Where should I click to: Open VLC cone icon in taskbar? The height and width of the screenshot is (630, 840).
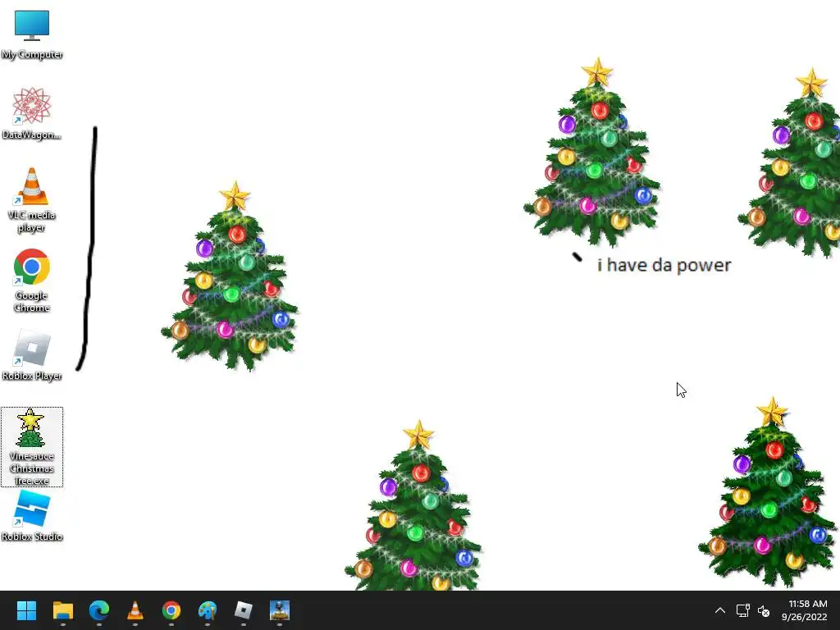(135, 610)
